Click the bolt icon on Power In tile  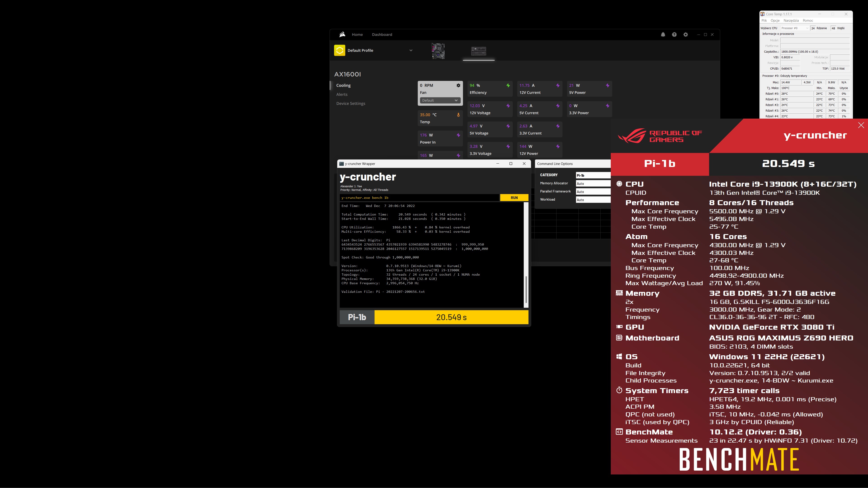pyautogui.click(x=458, y=135)
